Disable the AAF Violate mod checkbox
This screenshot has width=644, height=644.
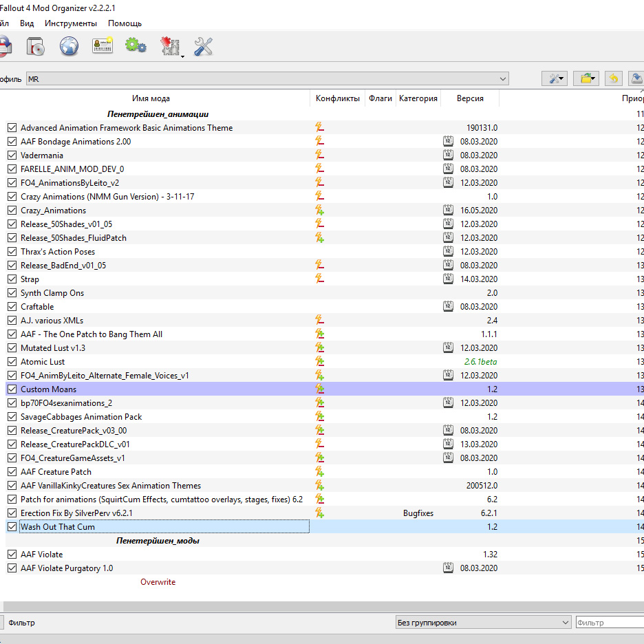click(12, 554)
